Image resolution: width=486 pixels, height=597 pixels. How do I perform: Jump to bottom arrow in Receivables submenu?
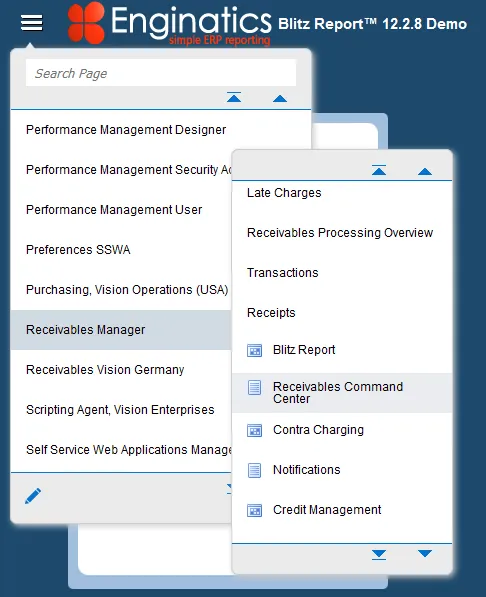pos(379,555)
